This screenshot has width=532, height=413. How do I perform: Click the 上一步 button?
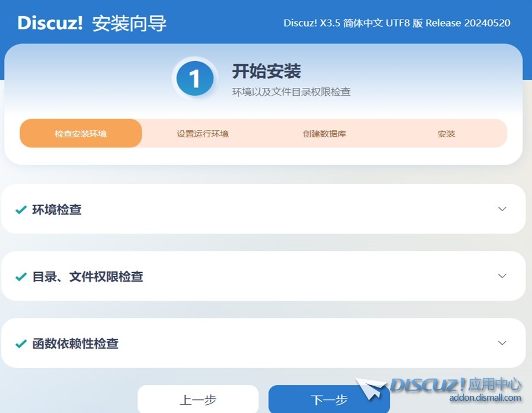coord(198,399)
